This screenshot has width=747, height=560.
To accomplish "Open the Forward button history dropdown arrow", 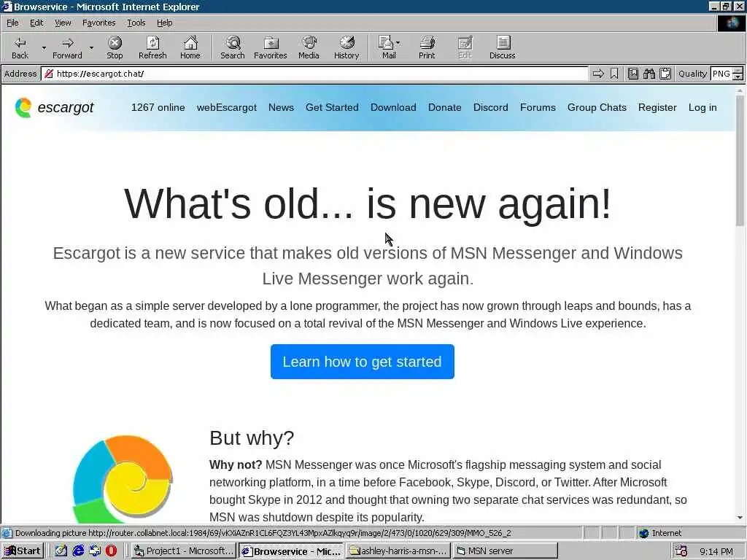I will coord(91,47).
